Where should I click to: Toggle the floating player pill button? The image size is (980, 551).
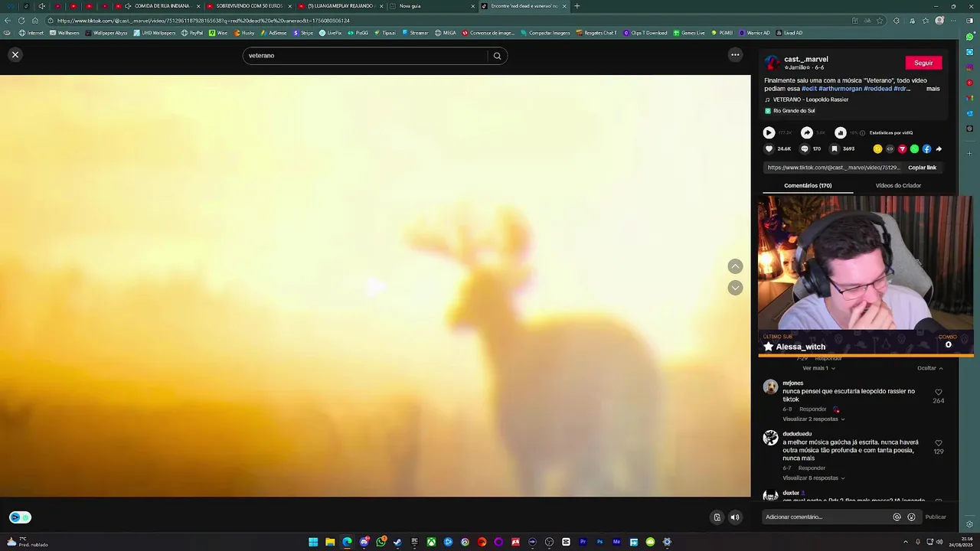(x=20, y=517)
